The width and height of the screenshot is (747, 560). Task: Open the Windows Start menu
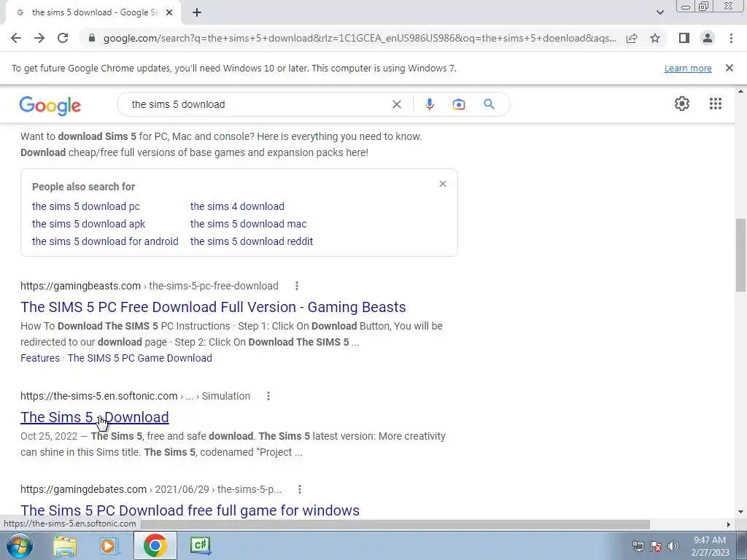pos(19,545)
